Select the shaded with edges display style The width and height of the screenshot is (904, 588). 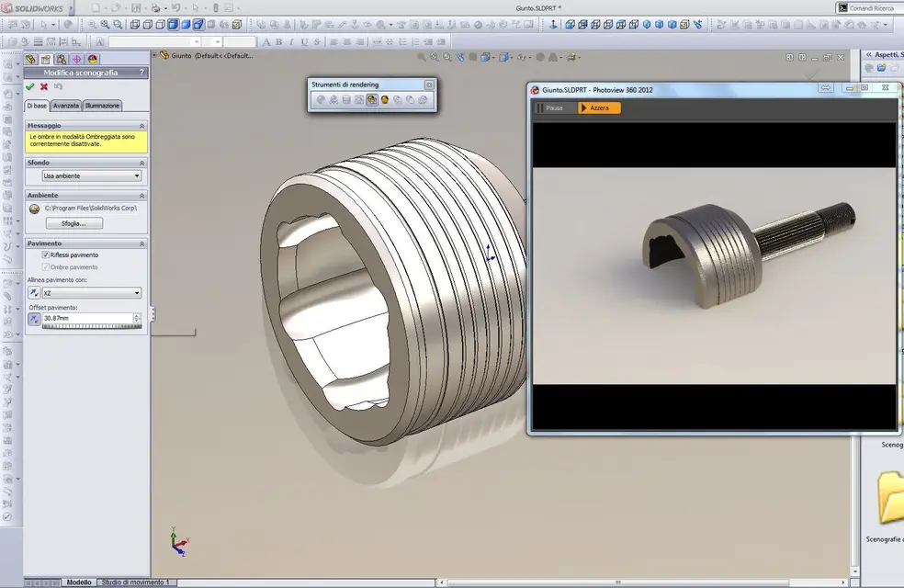(173, 24)
